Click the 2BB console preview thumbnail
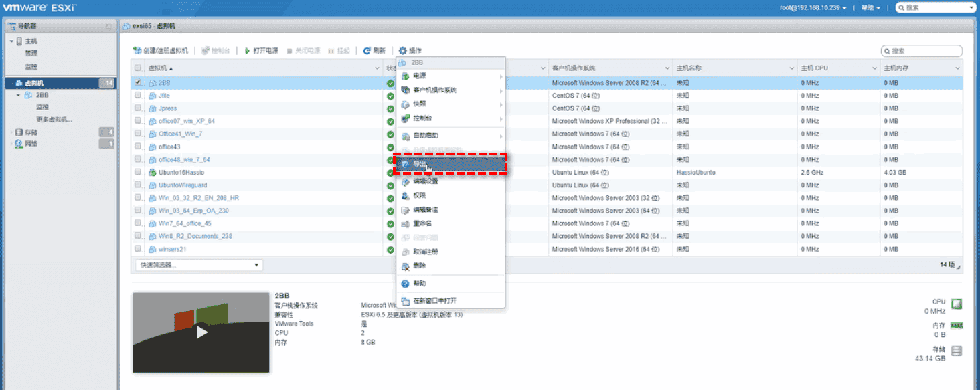980x390 pixels. 201,332
